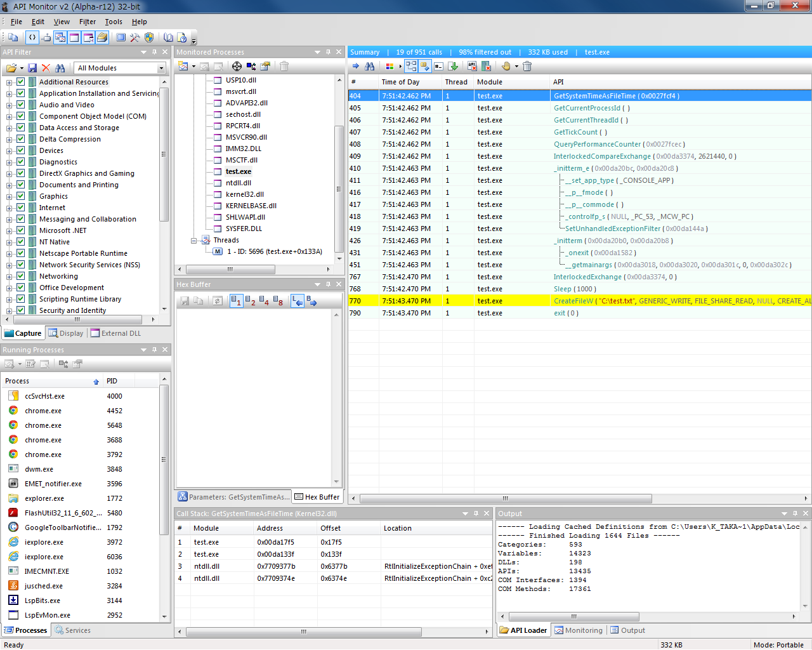
Task: Select test.exe in Monitored Processes tree
Action: (x=239, y=171)
